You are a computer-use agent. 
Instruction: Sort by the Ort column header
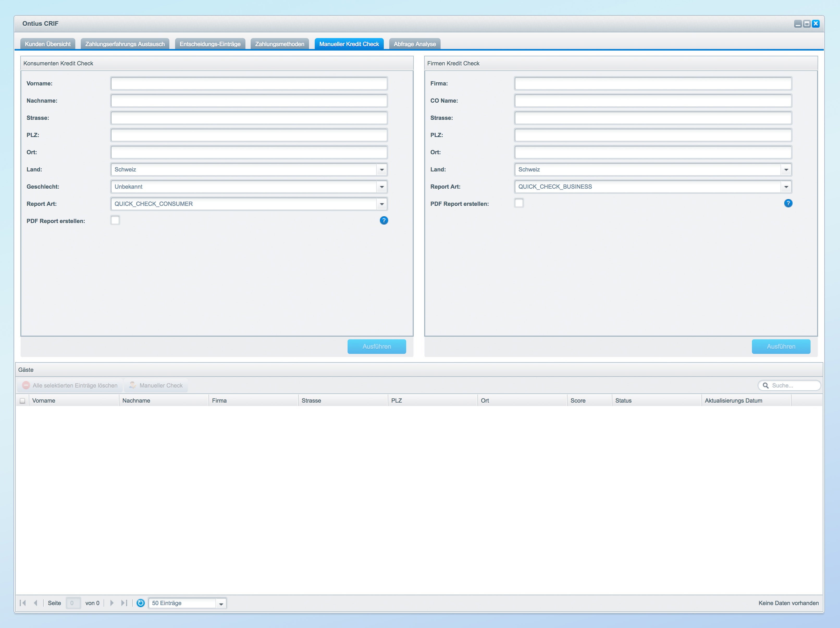click(522, 401)
